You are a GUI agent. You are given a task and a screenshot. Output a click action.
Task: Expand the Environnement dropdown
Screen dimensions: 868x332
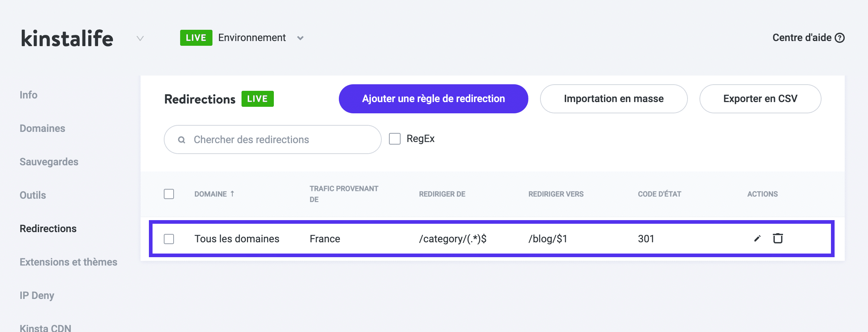(300, 38)
